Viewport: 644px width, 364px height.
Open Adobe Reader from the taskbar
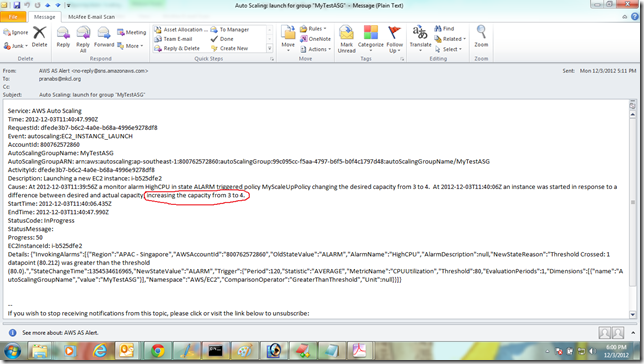(x=360, y=352)
